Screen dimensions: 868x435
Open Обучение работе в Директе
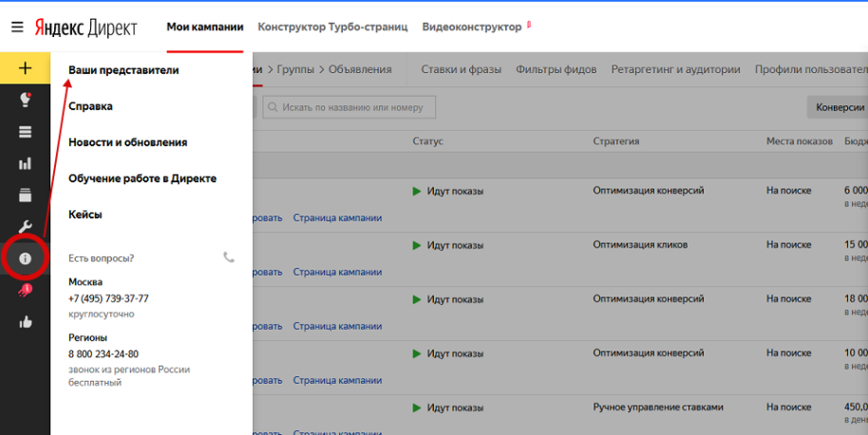pos(142,179)
